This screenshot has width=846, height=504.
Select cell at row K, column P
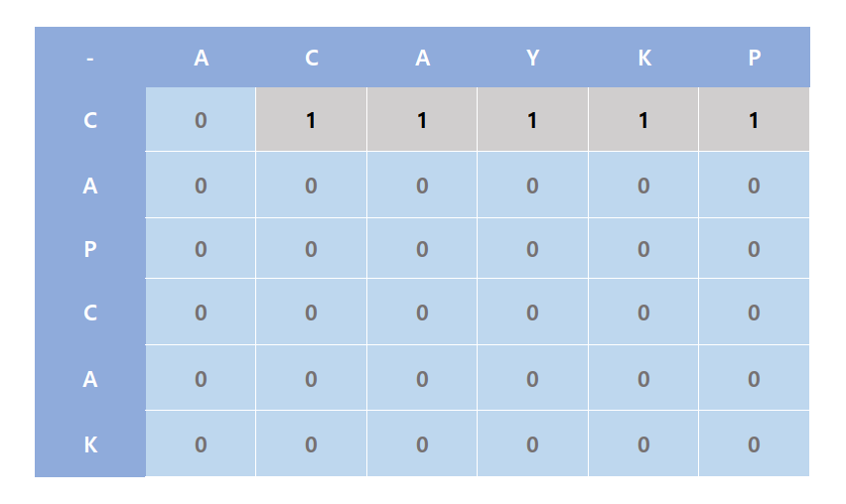[x=755, y=443]
